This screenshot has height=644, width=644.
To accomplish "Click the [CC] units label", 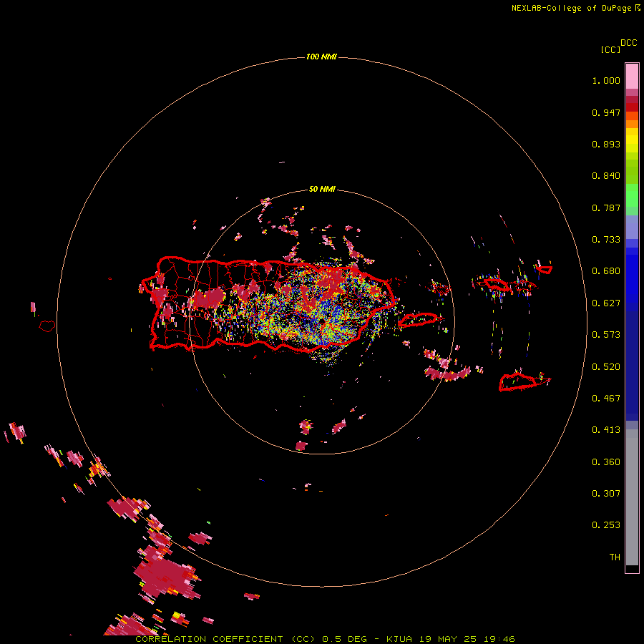I will (610, 49).
